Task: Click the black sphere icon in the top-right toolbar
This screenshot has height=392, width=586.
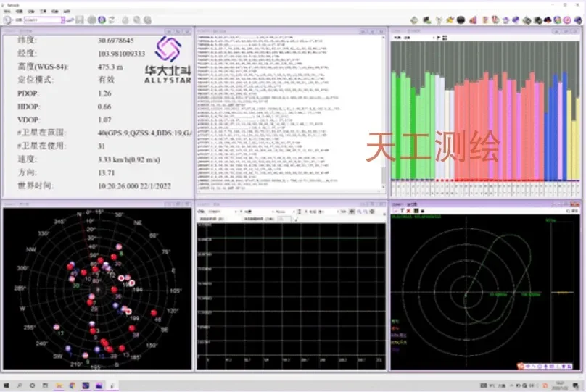Action: 461,20
